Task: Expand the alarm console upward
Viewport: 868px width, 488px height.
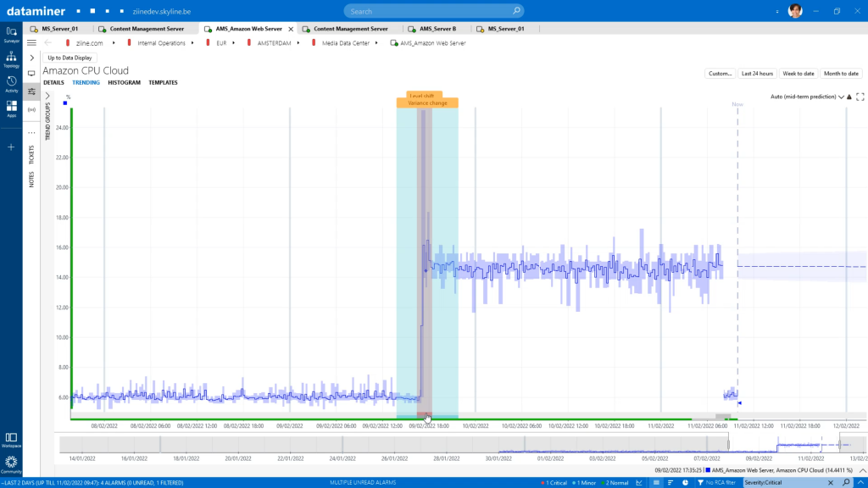Action: (x=861, y=482)
